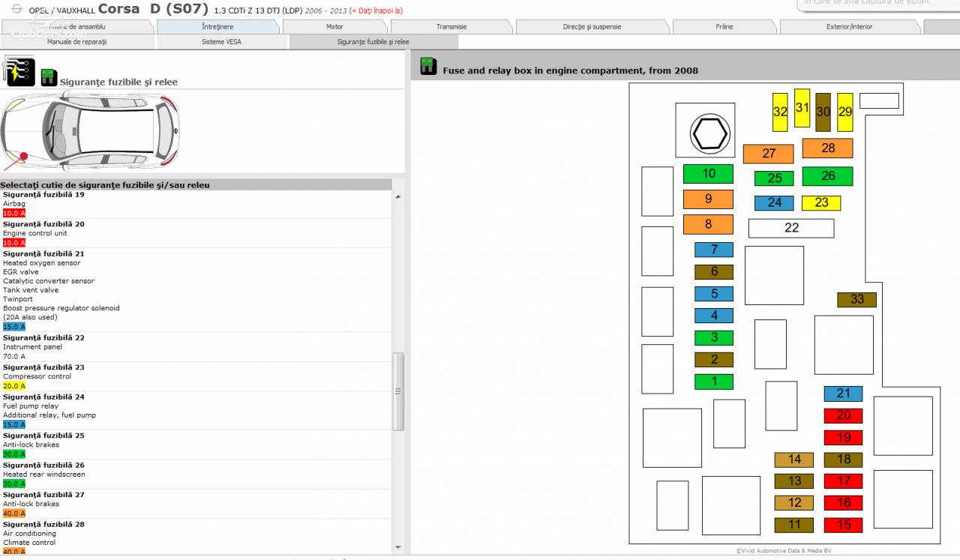This screenshot has width=960, height=560.
Task: Click orange fuse 9 in diagram
Action: click(708, 199)
